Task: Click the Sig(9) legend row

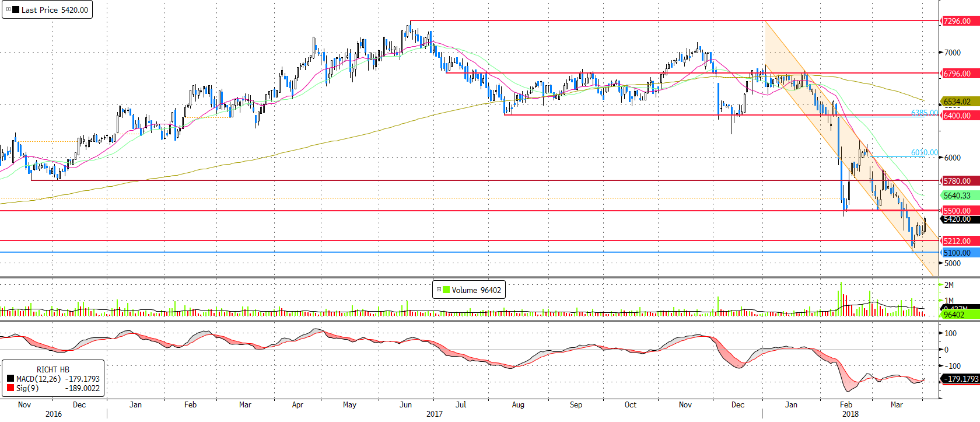Action: tap(53, 388)
